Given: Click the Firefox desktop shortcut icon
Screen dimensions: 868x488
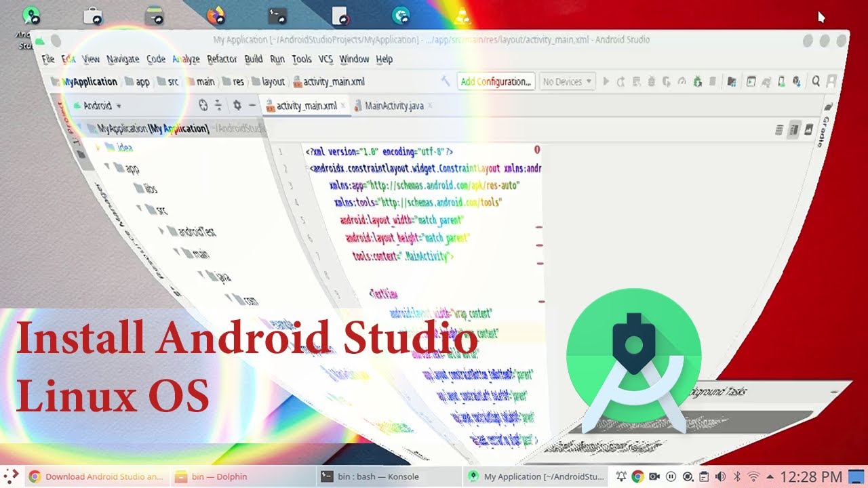Looking at the screenshot, I should 216,15.
